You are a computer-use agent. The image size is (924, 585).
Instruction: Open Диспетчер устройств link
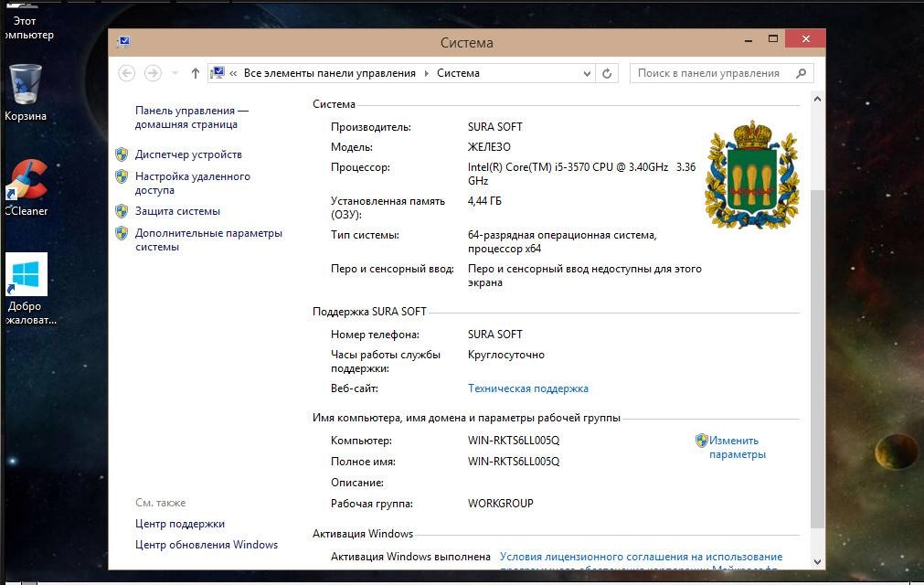click(188, 154)
